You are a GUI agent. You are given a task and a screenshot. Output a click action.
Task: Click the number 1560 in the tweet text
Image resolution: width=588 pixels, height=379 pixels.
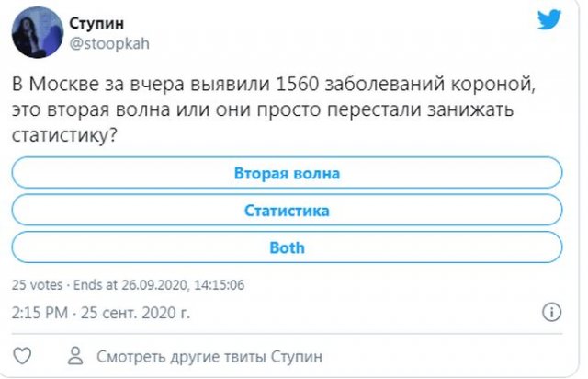(x=293, y=85)
